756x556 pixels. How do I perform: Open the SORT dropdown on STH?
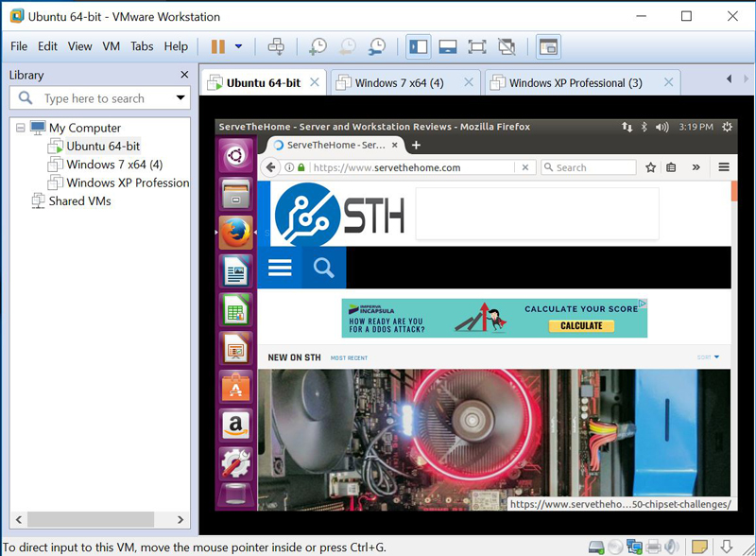coord(708,357)
